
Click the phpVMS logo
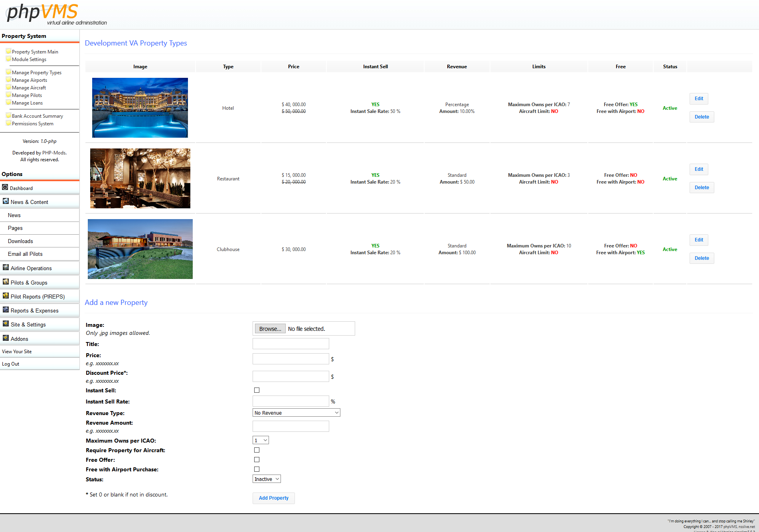click(x=57, y=14)
